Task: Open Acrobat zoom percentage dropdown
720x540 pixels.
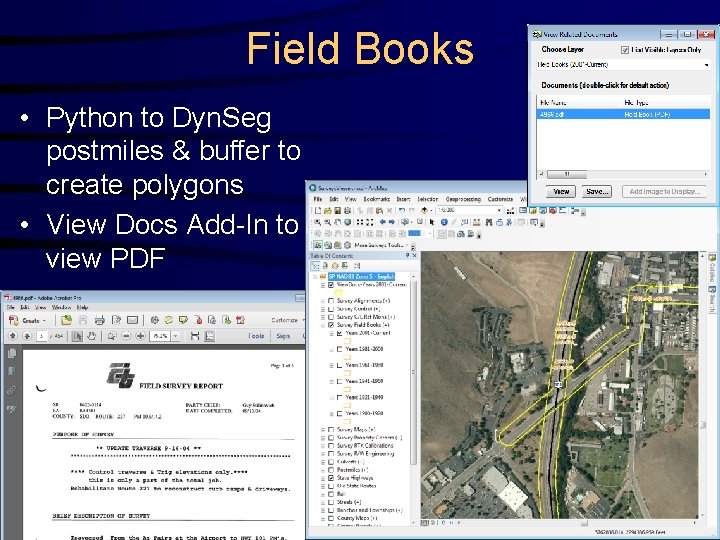Action: coord(175,336)
